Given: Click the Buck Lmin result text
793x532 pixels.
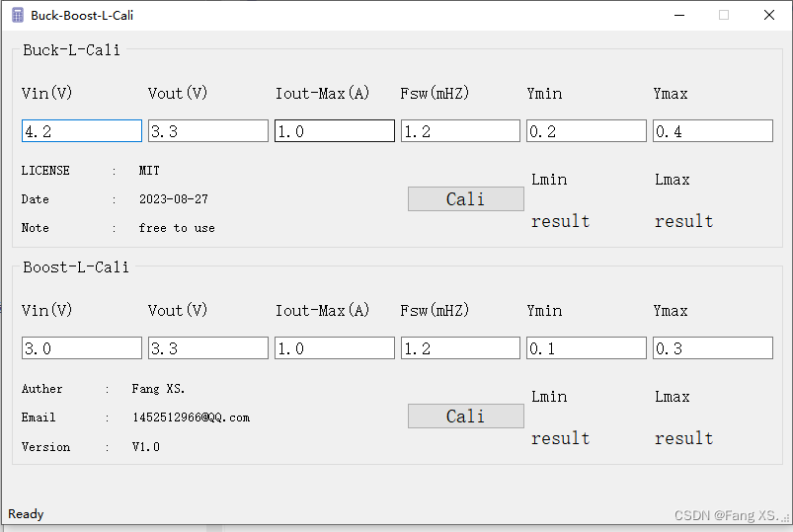Looking at the screenshot, I should pos(560,221).
